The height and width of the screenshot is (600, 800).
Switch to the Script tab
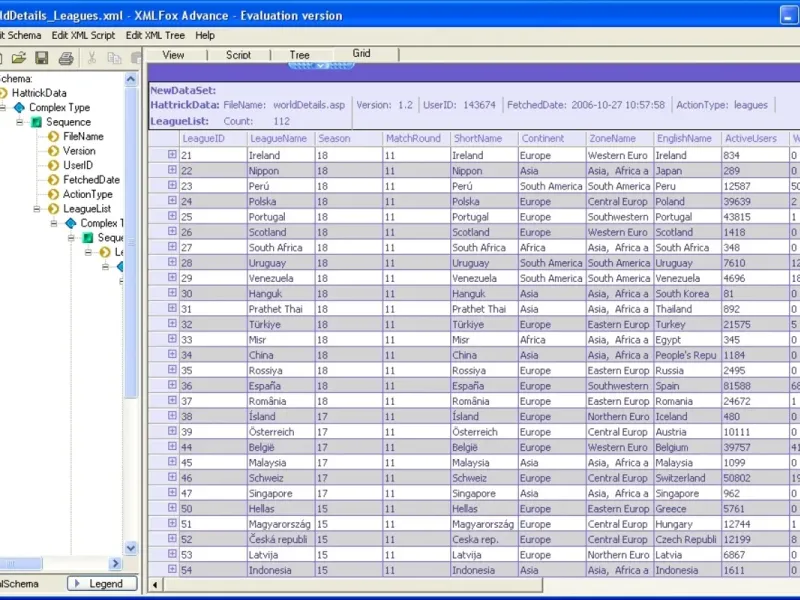(238, 55)
